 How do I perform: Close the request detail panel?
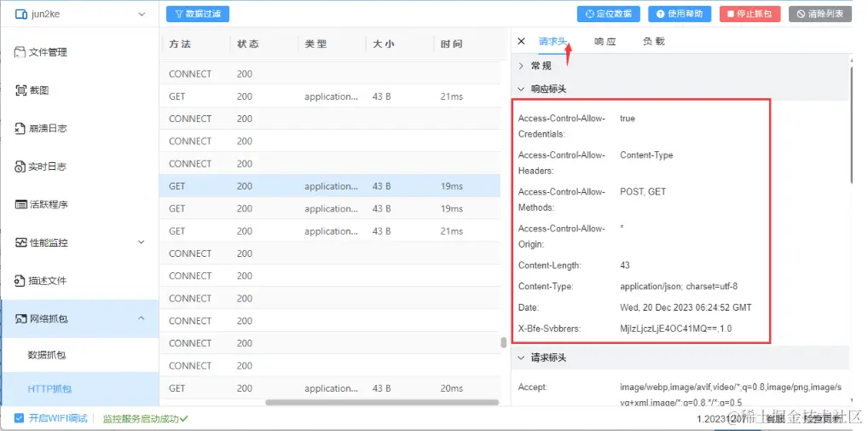521,41
